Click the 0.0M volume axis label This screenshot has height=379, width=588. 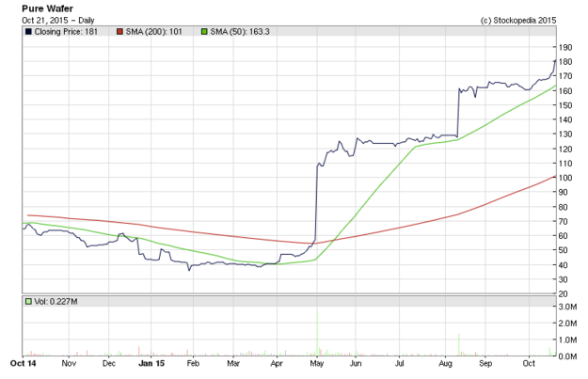567,356
